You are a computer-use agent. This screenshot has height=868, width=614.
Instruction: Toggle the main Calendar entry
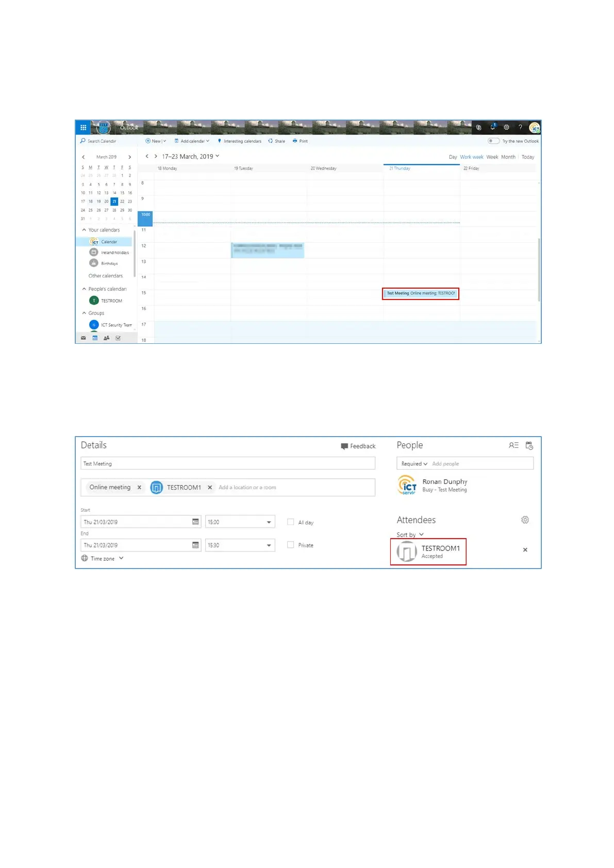click(105, 242)
